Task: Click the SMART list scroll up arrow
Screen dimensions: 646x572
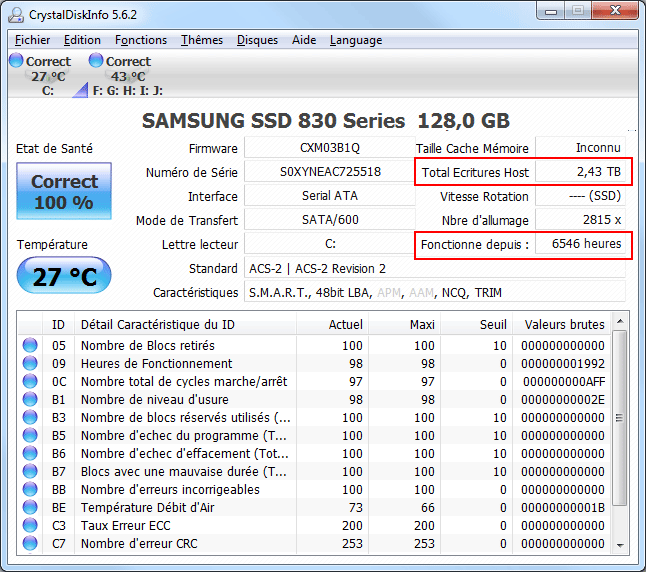Action: 620,321
